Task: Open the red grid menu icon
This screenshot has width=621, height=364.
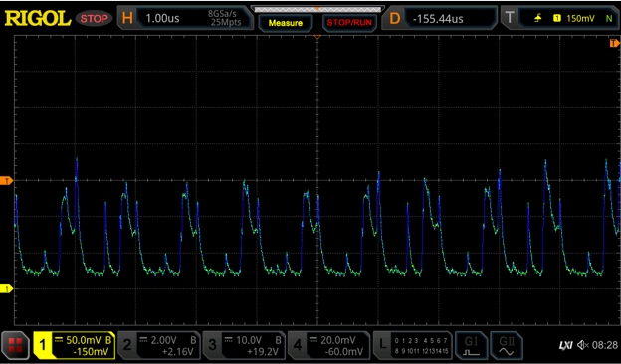Action: 16,345
